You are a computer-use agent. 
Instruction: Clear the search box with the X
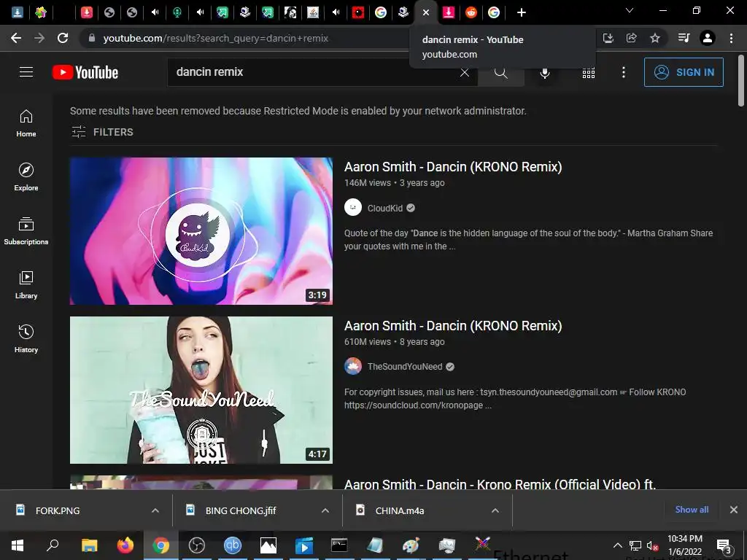(x=465, y=72)
